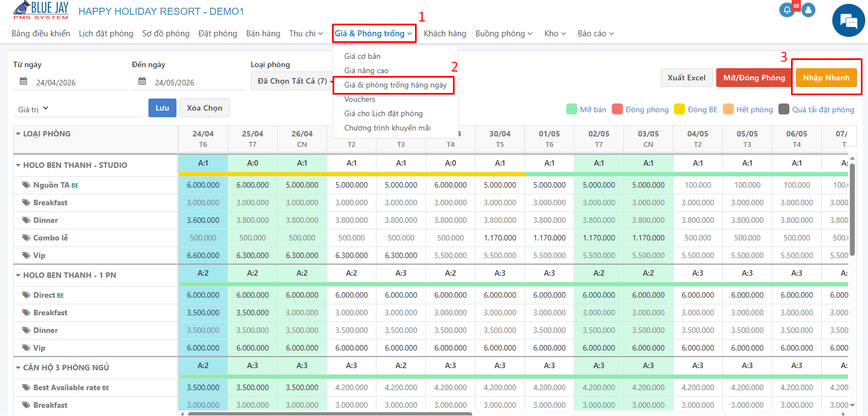Click the Vip tag icon under HOLO BEN THANH - 1 PN
This screenshot has width=868, height=416.
[x=26, y=348]
